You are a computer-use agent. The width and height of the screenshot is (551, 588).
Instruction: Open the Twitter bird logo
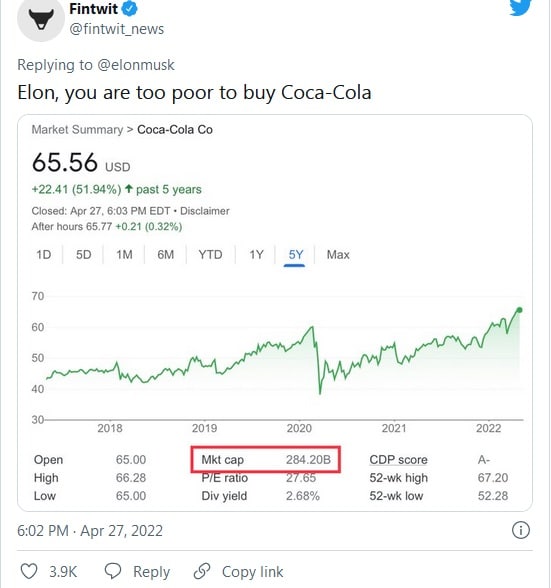click(520, 7)
